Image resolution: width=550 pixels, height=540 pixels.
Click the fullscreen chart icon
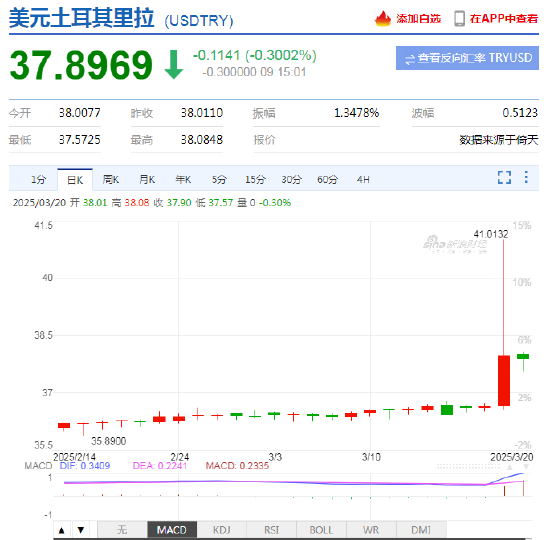coord(504,178)
